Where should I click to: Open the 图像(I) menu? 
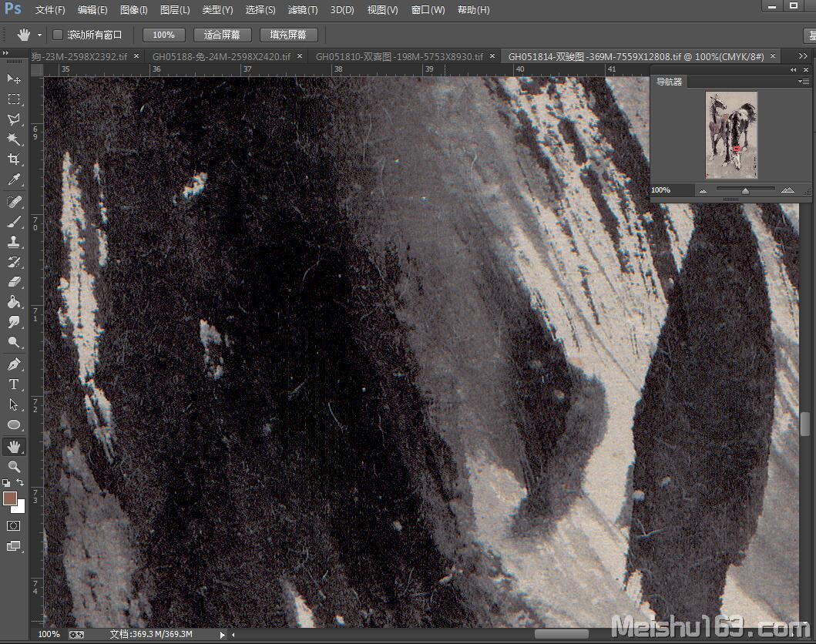click(x=134, y=10)
